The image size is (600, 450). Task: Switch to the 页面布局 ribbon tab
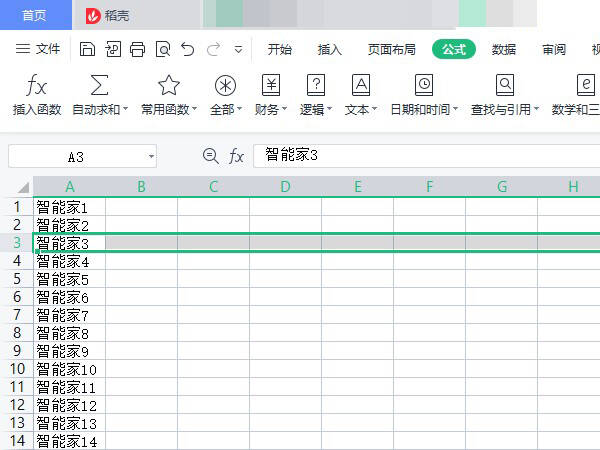pos(391,49)
